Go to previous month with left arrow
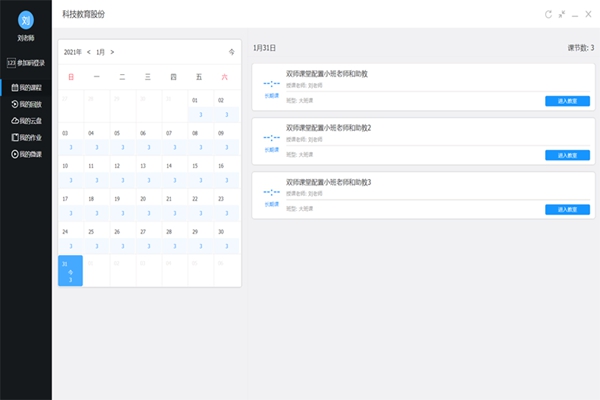This screenshot has height=400, width=600. point(89,51)
